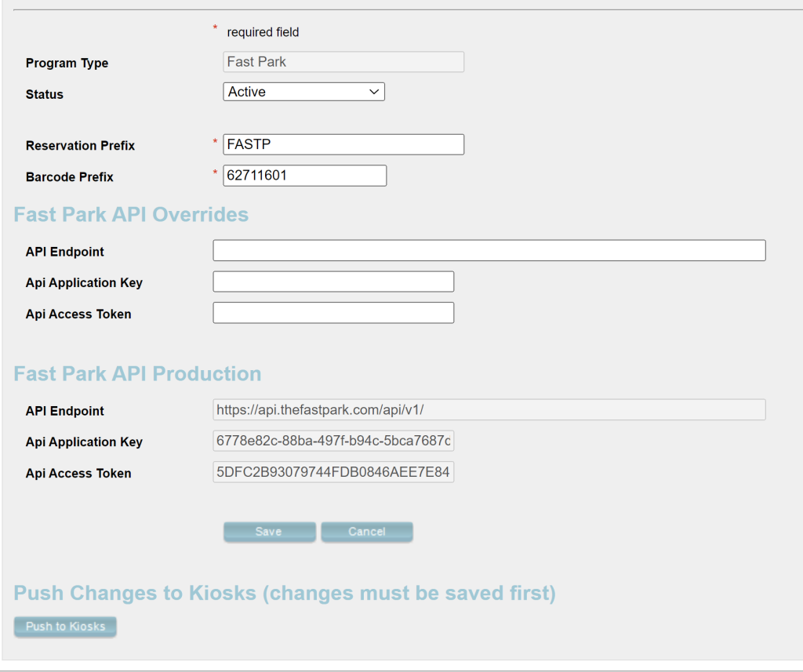Click the Reservation Prefix field containing FASTP
This screenshot has height=672, width=803.
[x=343, y=144]
